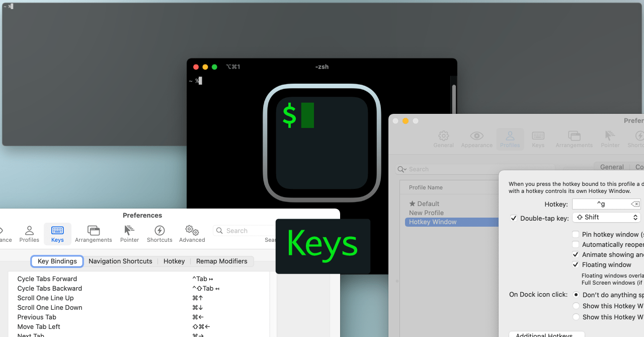Switch to the Navigation Shortcuts tab
Viewport: 644px width, 337px height.
[120, 261]
